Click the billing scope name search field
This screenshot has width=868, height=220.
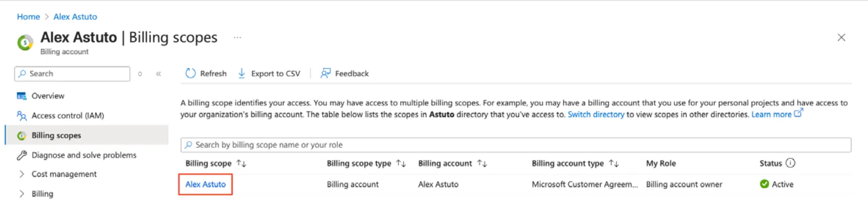(x=515, y=145)
